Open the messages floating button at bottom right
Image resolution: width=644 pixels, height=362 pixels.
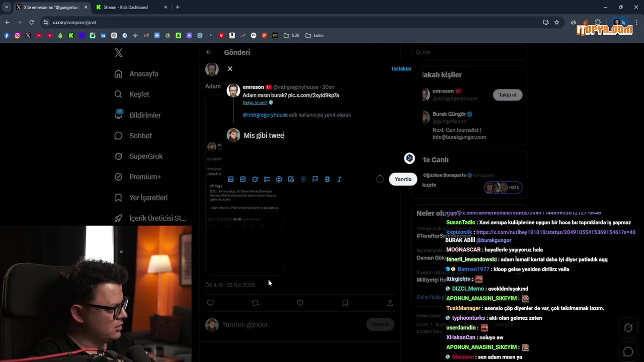pyautogui.click(x=628, y=351)
